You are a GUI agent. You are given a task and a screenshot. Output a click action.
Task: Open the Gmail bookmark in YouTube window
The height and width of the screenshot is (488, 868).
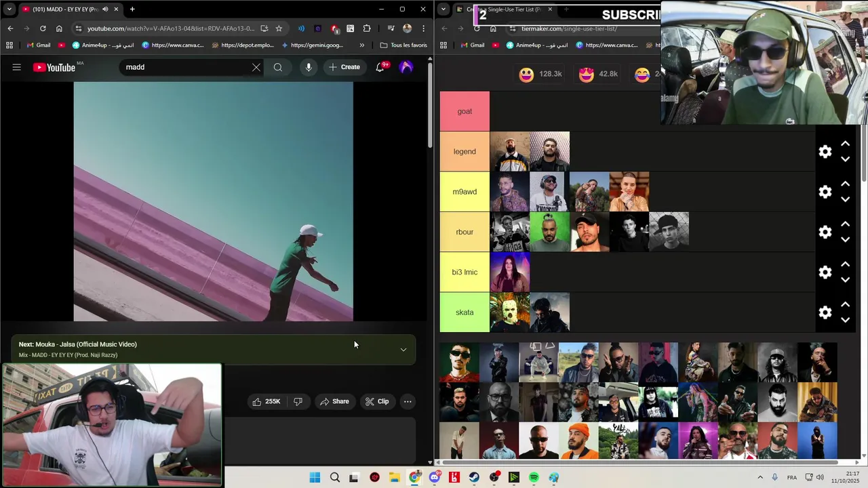[x=39, y=45]
